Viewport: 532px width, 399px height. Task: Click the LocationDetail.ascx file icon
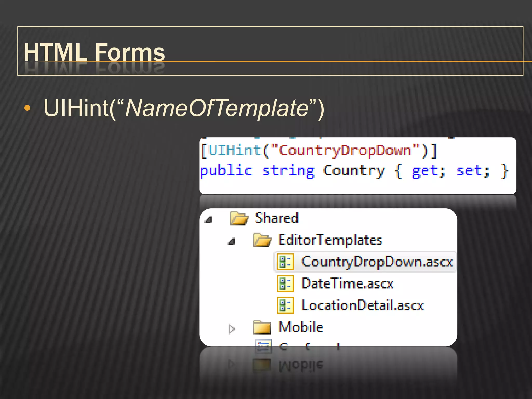(x=285, y=305)
